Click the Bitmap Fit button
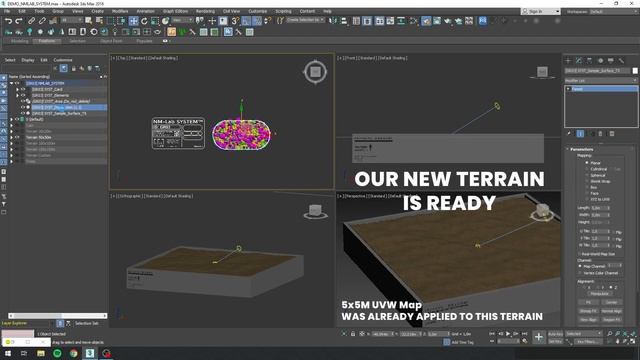The width and height of the screenshot is (640, 360). (x=589, y=311)
